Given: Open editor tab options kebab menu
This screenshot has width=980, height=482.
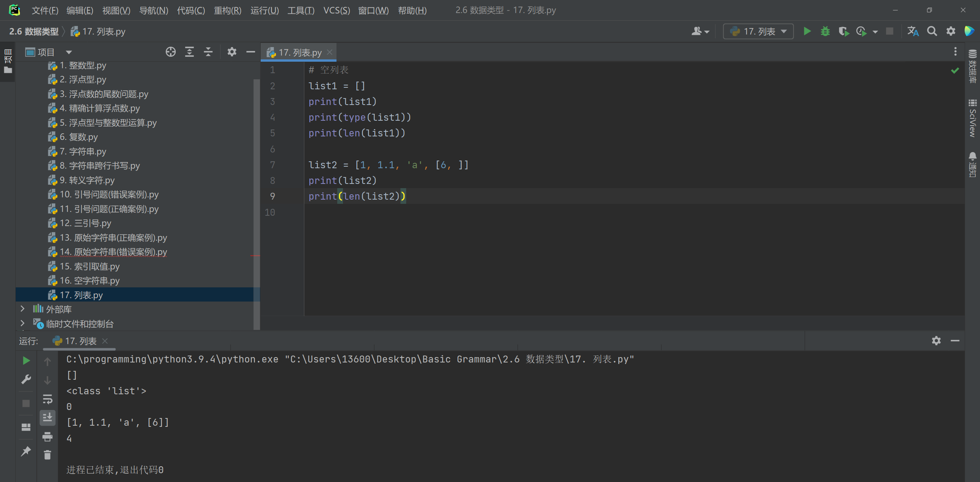Looking at the screenshot, I should [955, 52].
